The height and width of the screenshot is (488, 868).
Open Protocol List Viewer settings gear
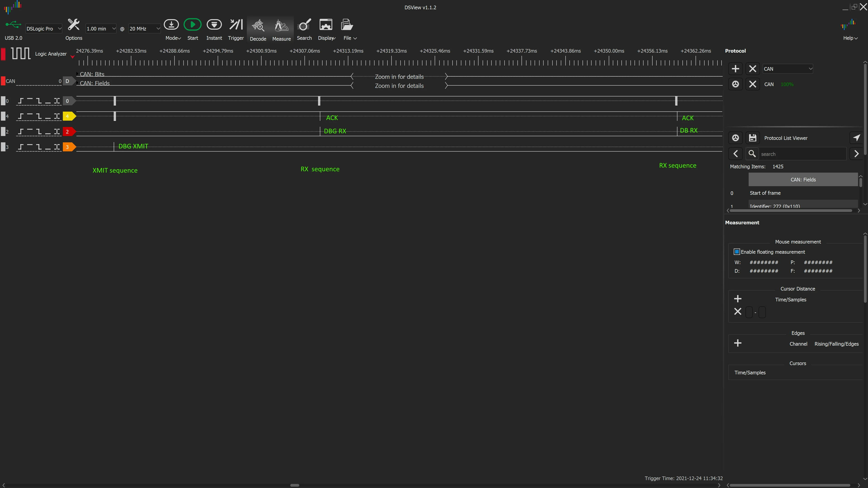(x=735, y=138)
